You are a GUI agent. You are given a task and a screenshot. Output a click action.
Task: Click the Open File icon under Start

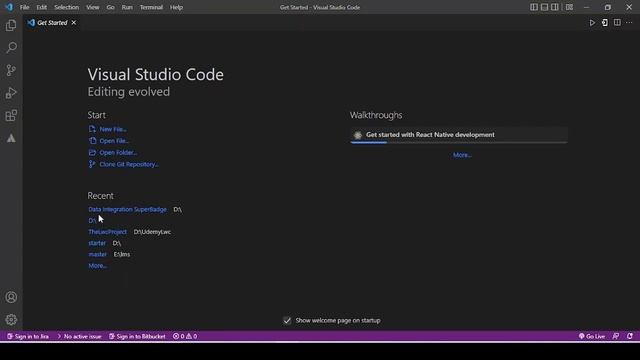pos(92,141)
